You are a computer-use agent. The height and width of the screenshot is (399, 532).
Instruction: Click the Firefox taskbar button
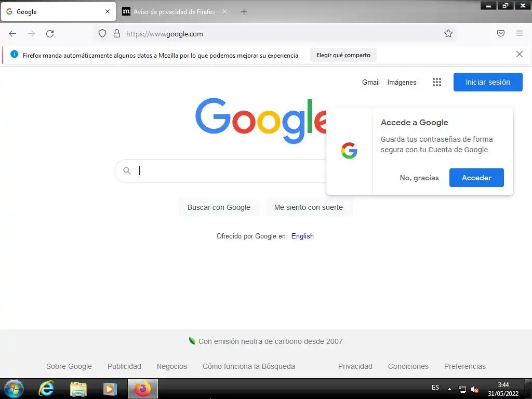(x=143, y=389)
